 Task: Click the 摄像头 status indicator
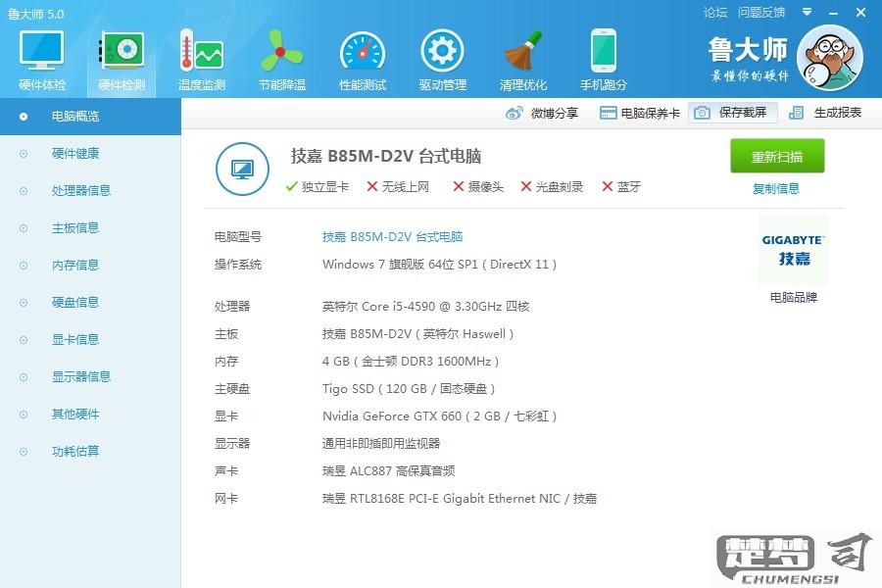point(478,187)
